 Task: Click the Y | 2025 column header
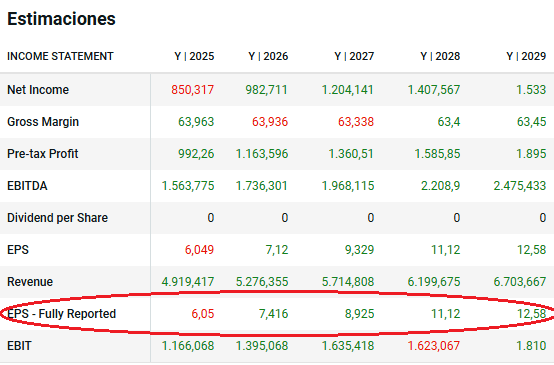pos(194,56)
